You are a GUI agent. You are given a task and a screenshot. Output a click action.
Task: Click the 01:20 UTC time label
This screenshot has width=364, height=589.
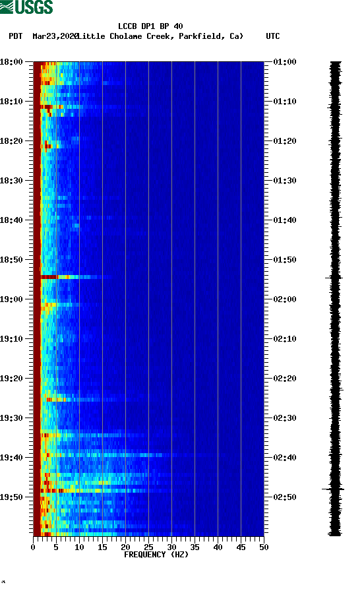(x=285, y=141)
